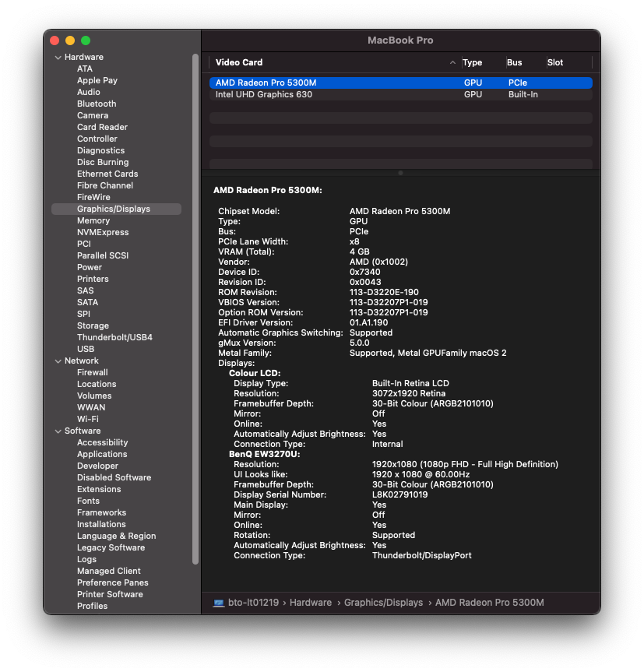Select Profiles in sidebar
The image size is (644, 672).
[x=92, y=606]
